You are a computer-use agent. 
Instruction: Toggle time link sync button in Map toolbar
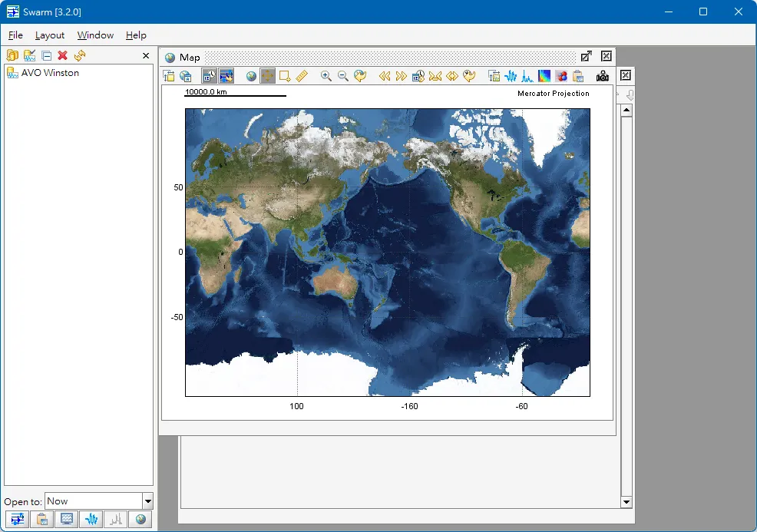click(226, 76)
